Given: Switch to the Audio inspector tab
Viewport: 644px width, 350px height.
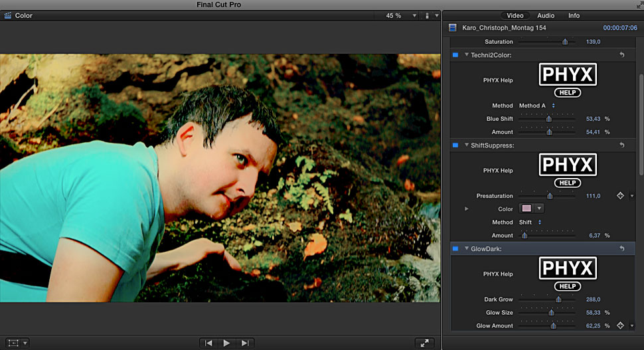Looking at the screenshot, I should coord(546,15).
